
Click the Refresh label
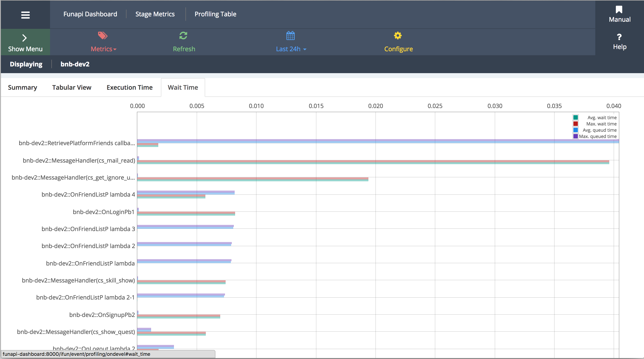click(184, 49)
